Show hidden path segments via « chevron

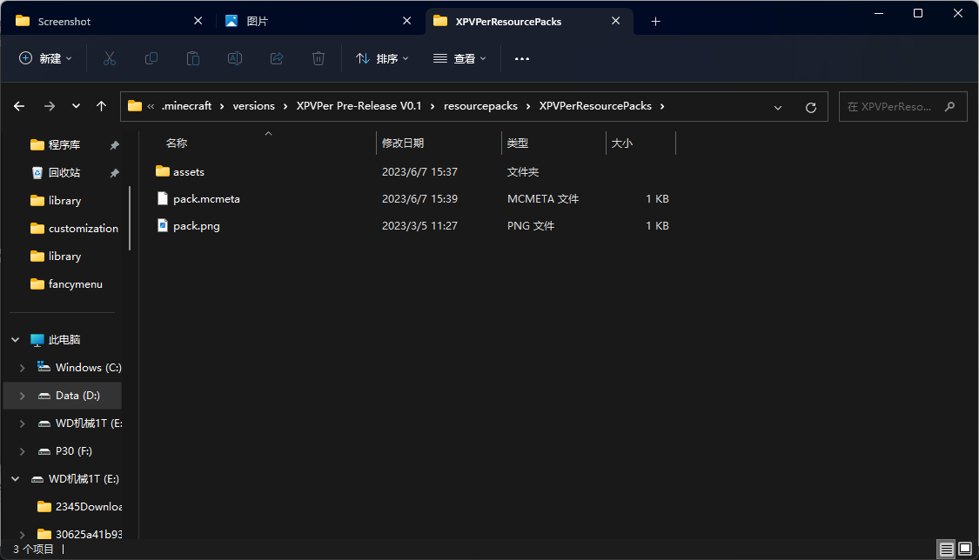coord(151,107)
